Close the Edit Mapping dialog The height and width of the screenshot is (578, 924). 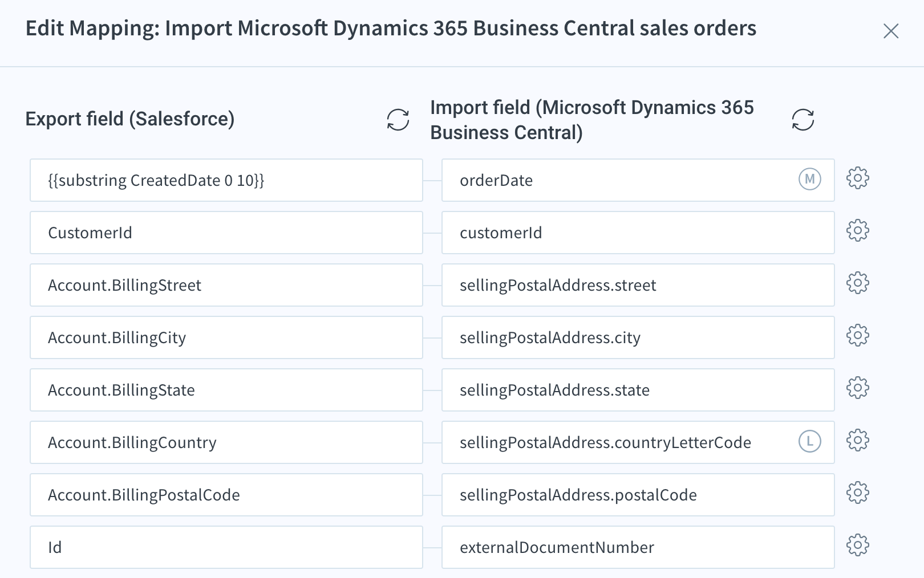click(x=891, y=31)
